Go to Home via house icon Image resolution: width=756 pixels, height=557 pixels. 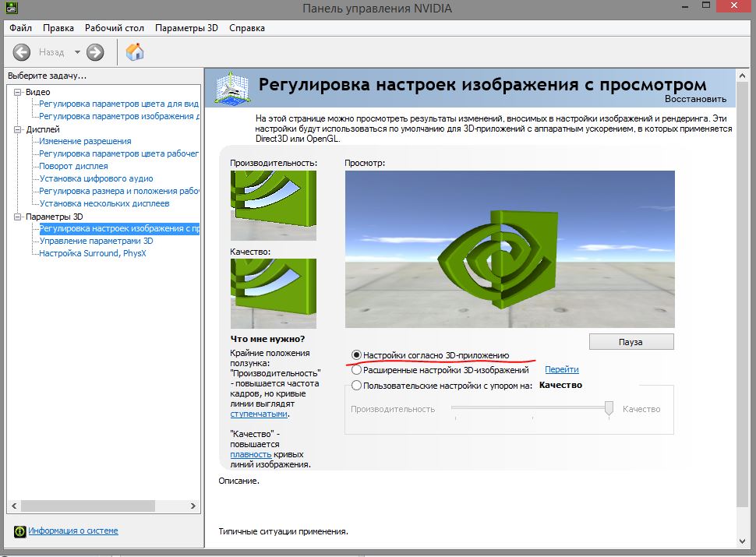tap(135, 51)
